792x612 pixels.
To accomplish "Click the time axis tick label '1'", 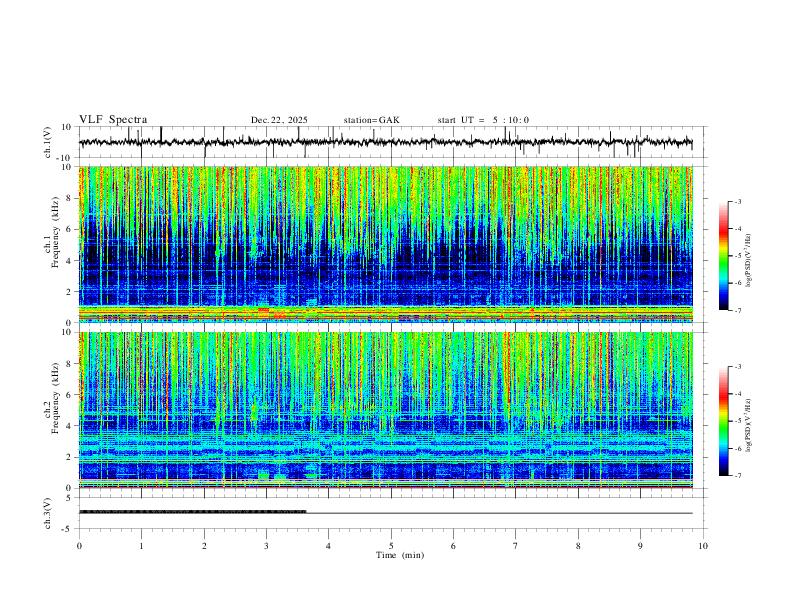I will pyautogui.click(x=141, y=546).
